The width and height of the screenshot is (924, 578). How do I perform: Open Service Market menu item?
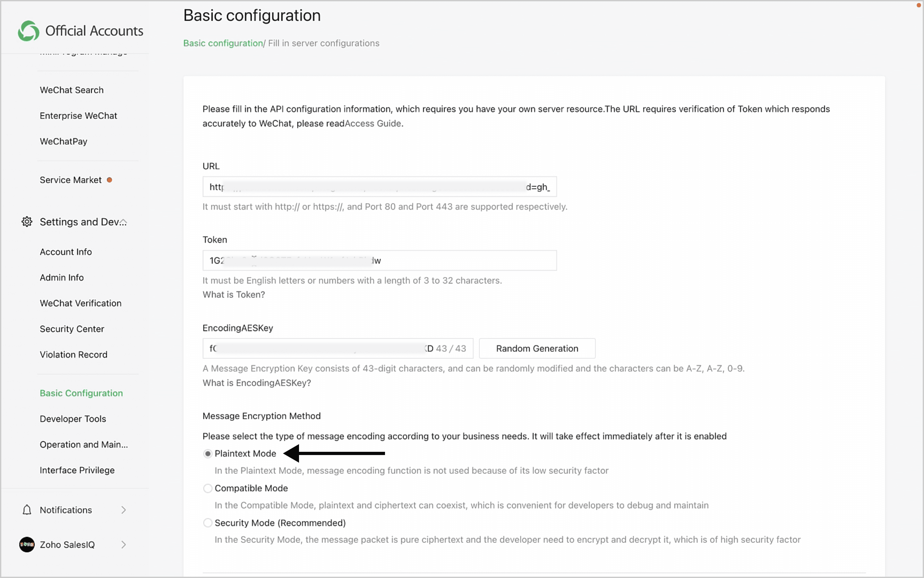pyautogui.click(x=71, y=180)
